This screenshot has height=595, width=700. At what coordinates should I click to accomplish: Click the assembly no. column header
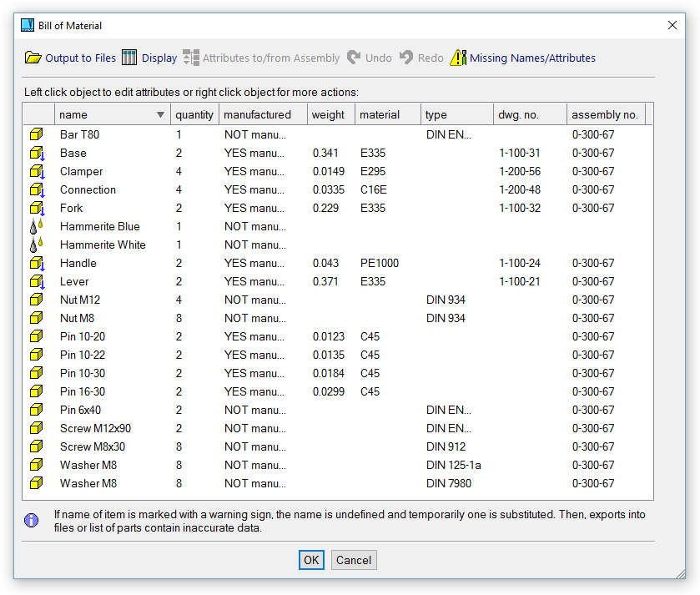[604, 115]
